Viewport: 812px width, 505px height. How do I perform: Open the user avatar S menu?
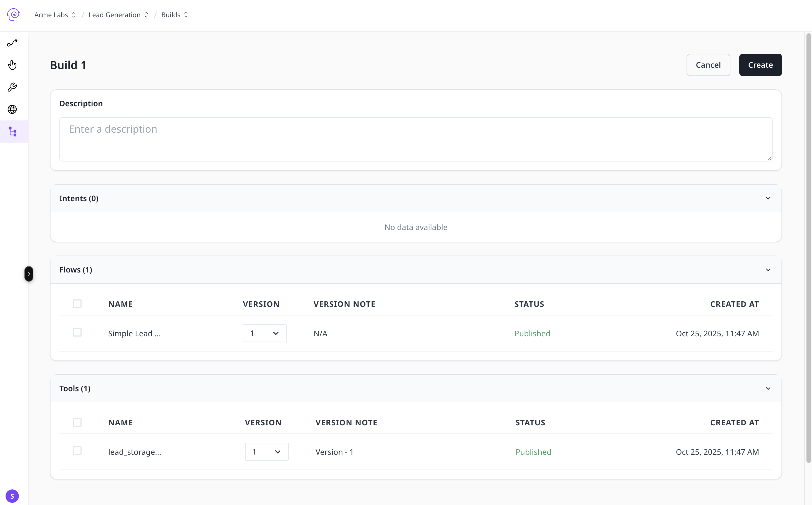[x=12, y=496]
